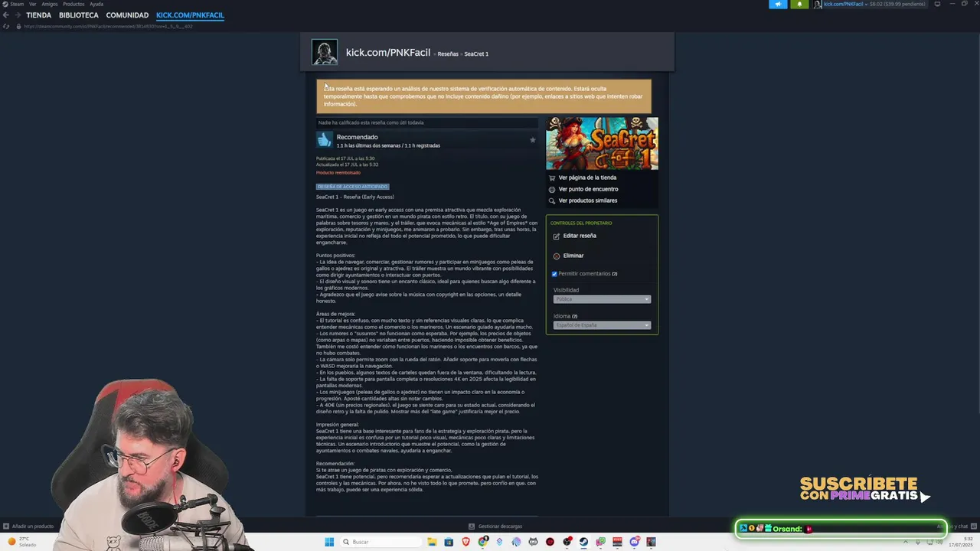This screenshot has height=551, width=980.
Task: Click Eliminar to delete the review
Action: point(573,256)
